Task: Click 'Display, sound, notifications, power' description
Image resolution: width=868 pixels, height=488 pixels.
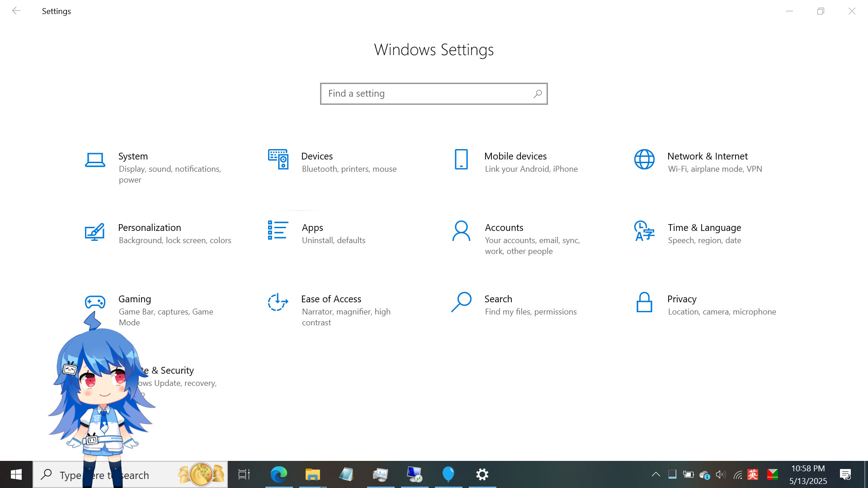Action: coord(170,174)
